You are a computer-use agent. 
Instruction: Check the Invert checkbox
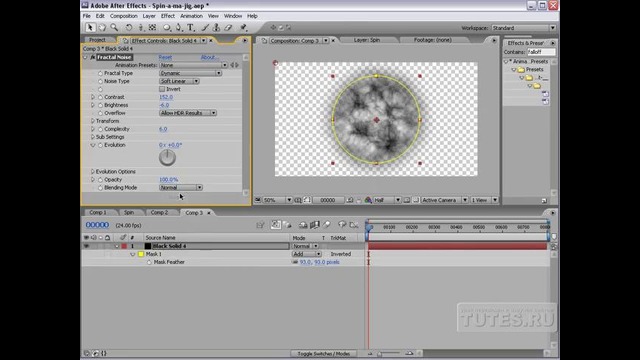tap(162, 89)
